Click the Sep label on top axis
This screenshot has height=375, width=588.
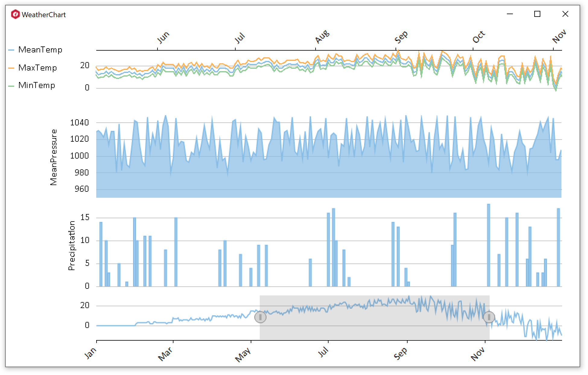[x=401, y=37]
